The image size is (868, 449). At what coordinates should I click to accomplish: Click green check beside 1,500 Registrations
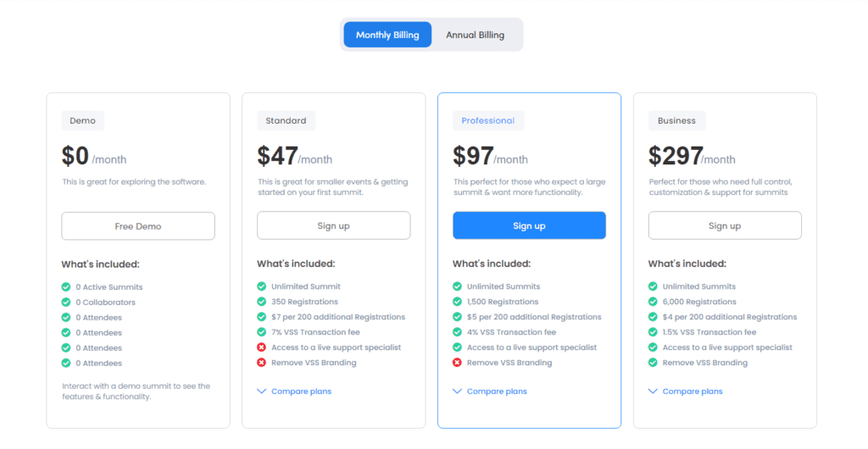(x=457, y=302)
